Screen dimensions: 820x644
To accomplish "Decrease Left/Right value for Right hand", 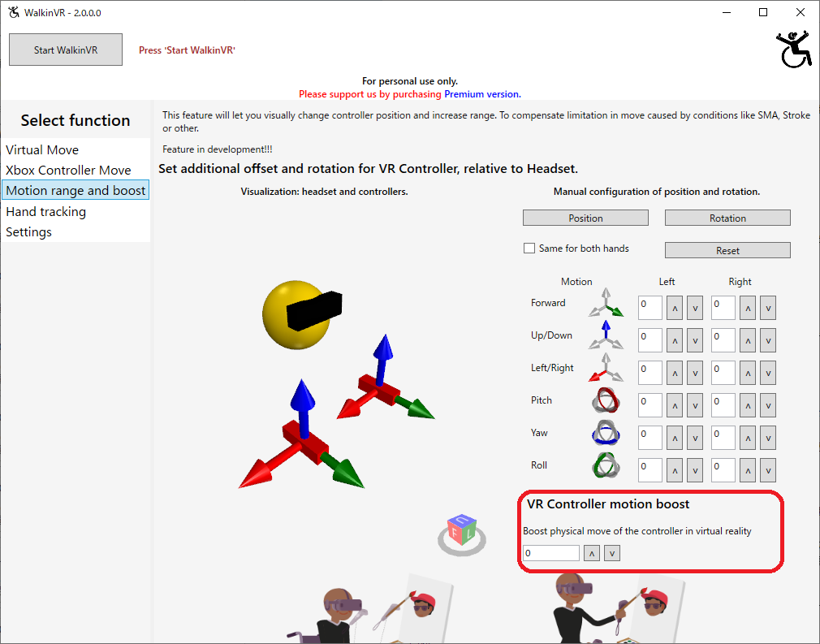I will (x=768, y=373).
